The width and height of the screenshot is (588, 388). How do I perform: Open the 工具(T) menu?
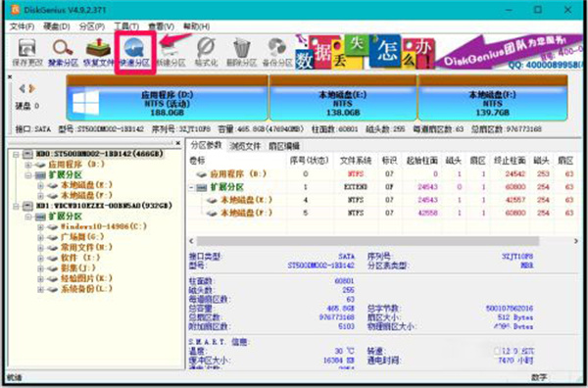[x=126, y=26]
